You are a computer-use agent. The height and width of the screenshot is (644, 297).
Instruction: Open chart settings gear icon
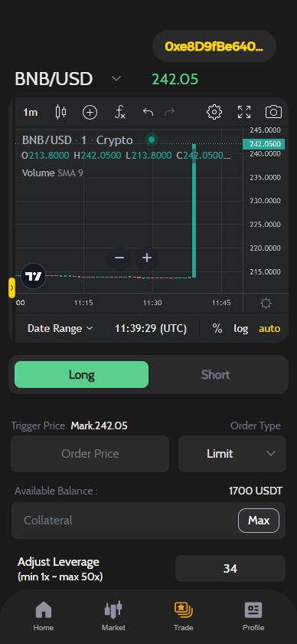(x=214, y=112)
